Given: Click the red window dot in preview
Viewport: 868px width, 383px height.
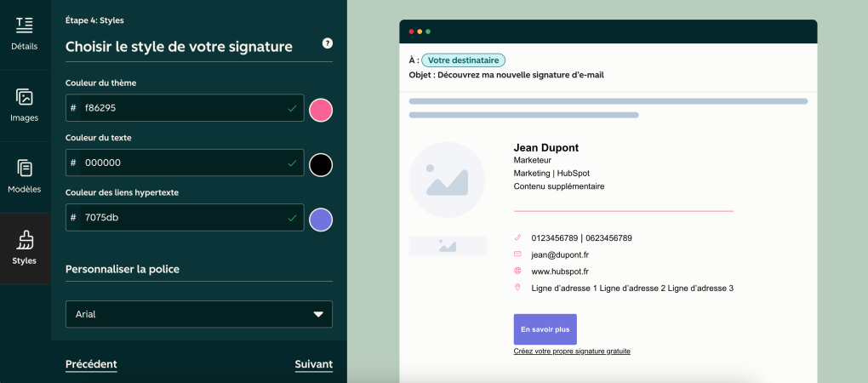Looking at the screenshot, I should [x=411, y=31].
